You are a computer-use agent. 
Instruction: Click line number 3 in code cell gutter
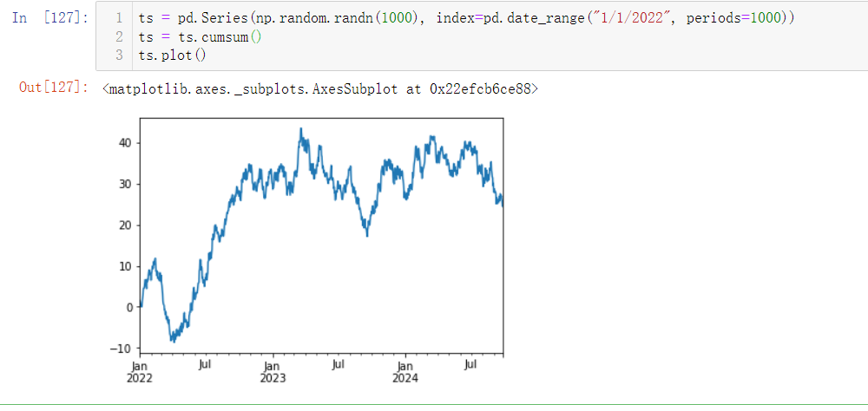120,55
